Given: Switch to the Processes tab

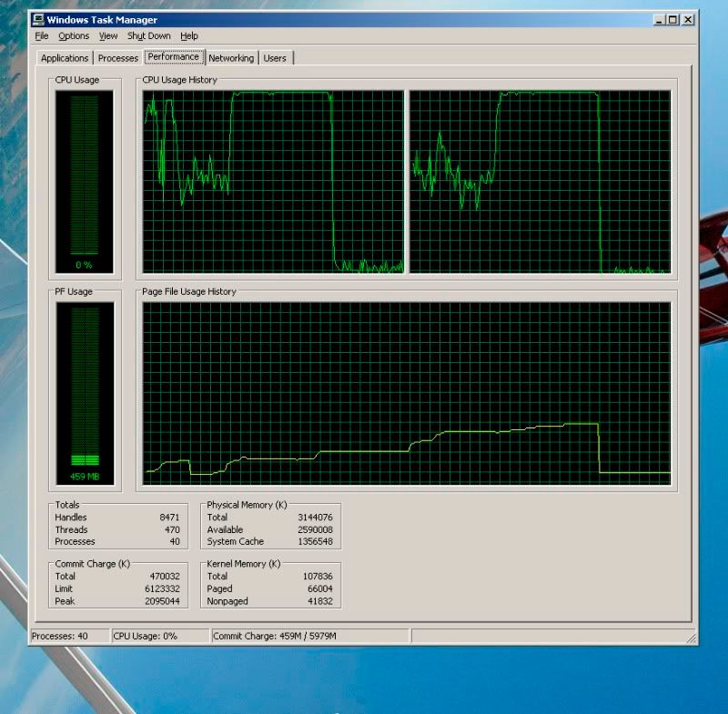Looking at the screenshot, I should coord(118,58).
